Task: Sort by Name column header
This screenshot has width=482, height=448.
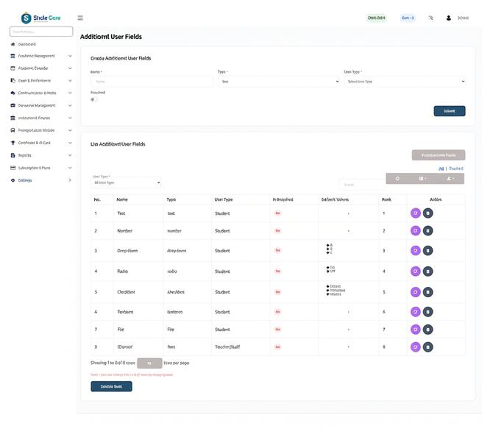Action: pyautogui.click(x=122, y=199)
